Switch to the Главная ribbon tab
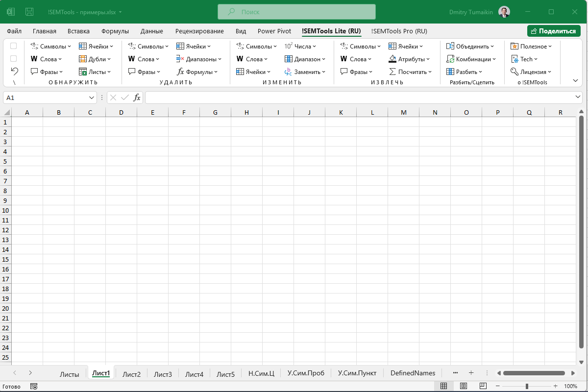The height and width of the screenshot is (392, 588). [45, 31]
